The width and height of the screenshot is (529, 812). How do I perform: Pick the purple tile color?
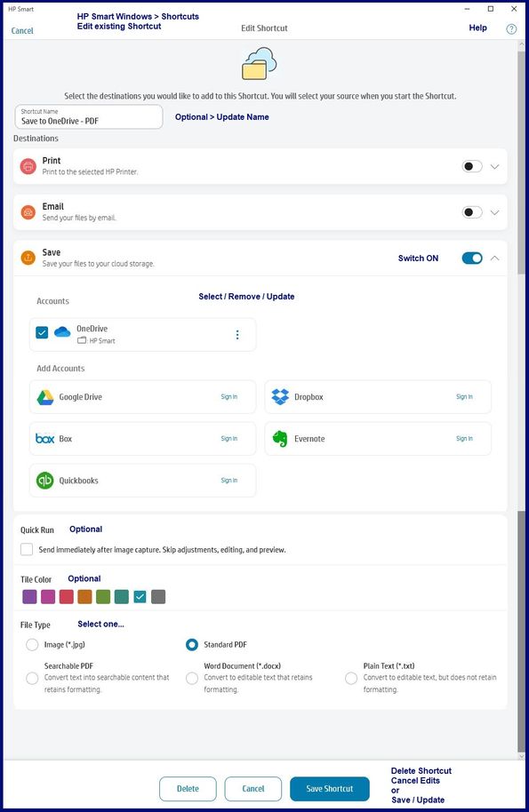click(29, 597)
